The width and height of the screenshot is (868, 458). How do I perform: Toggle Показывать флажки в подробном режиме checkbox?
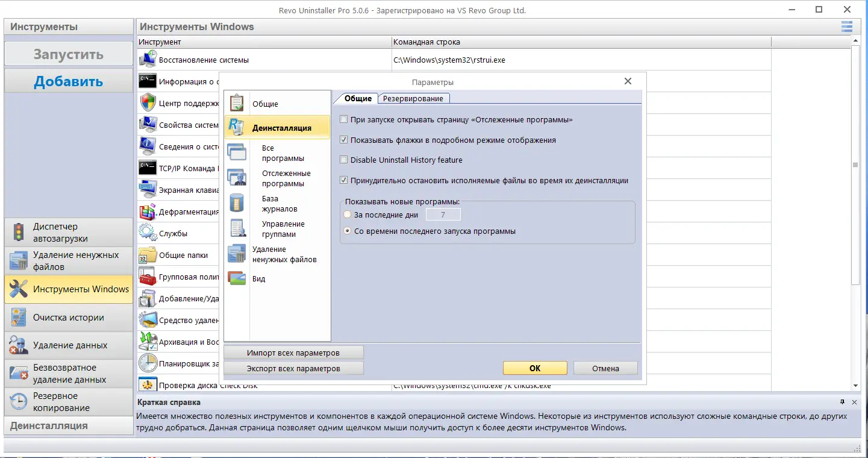[x=344, y=140]
